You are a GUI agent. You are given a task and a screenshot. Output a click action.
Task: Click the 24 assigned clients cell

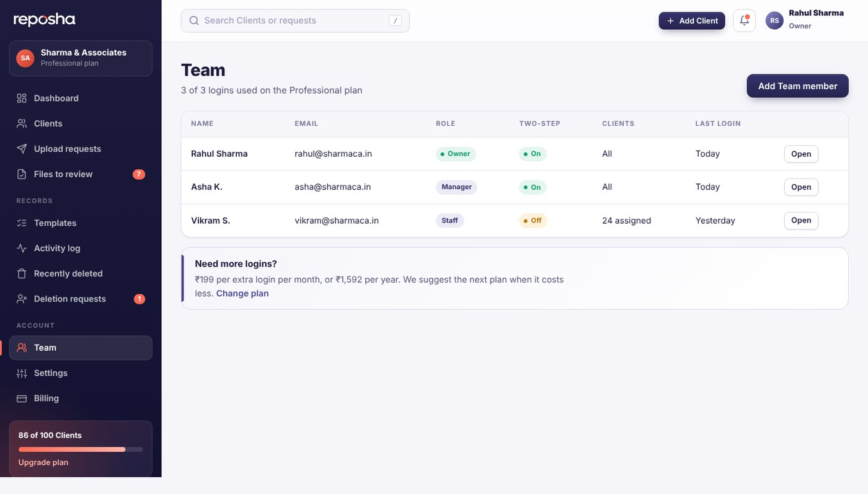(x=626, y=221)
